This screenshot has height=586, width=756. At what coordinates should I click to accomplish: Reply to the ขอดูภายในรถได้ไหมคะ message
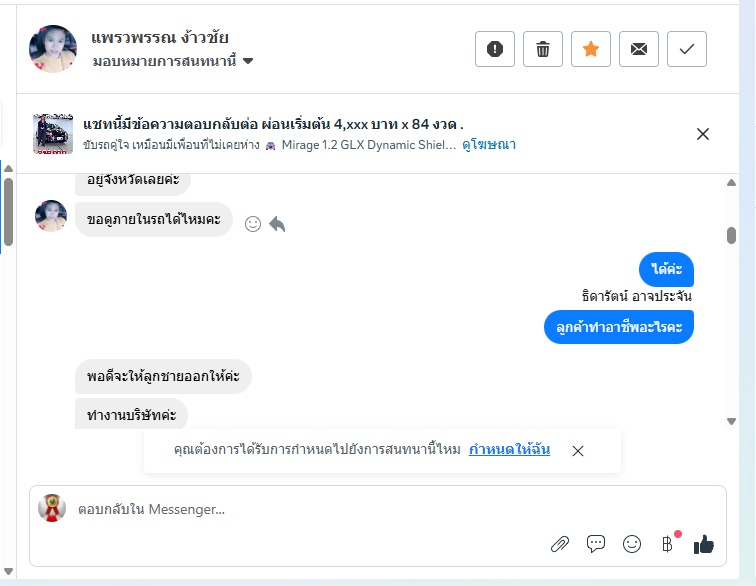(x=277, y=224)
